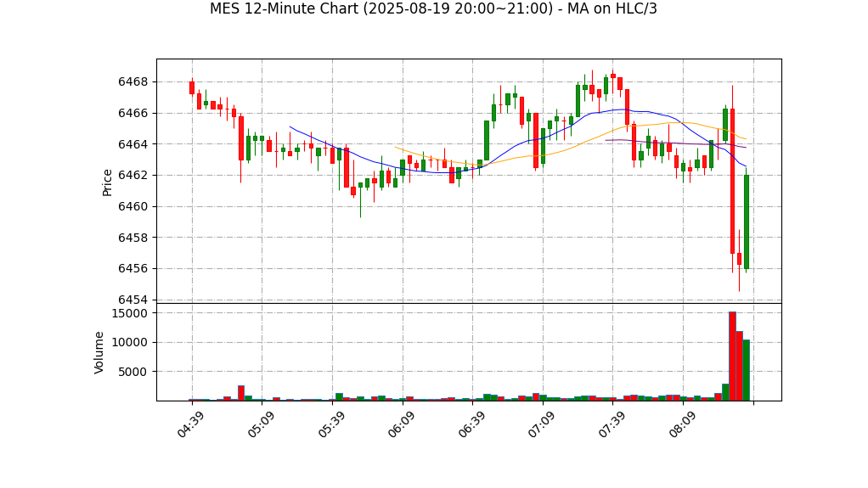The image size is (868, 488).
Task: Click the 04:39 time label
Action: 190,425
